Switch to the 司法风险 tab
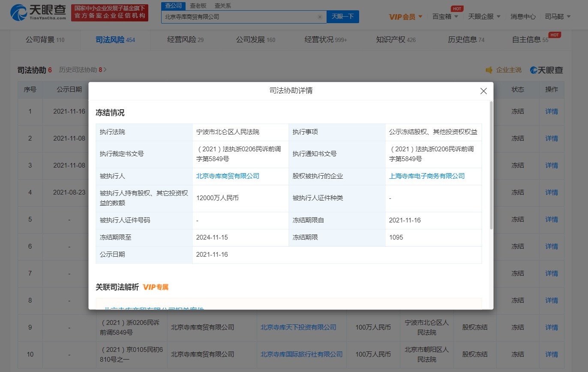This screenshot has width=588, height=372. point(115,40)
